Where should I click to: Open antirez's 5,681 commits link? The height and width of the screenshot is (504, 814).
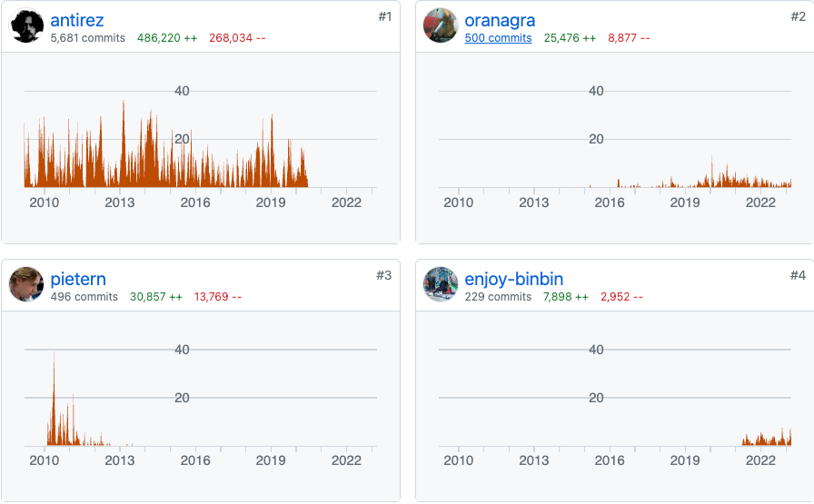(88, 38)
